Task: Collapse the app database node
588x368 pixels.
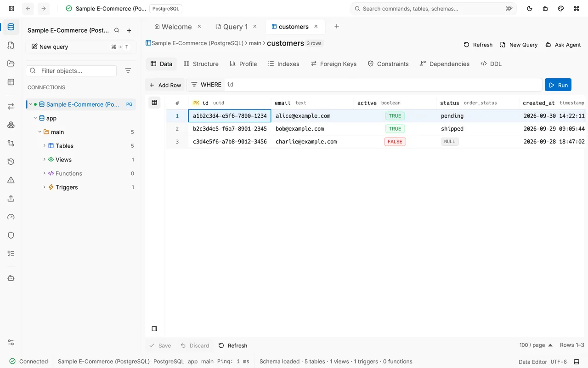Action: tap(35, 118)
